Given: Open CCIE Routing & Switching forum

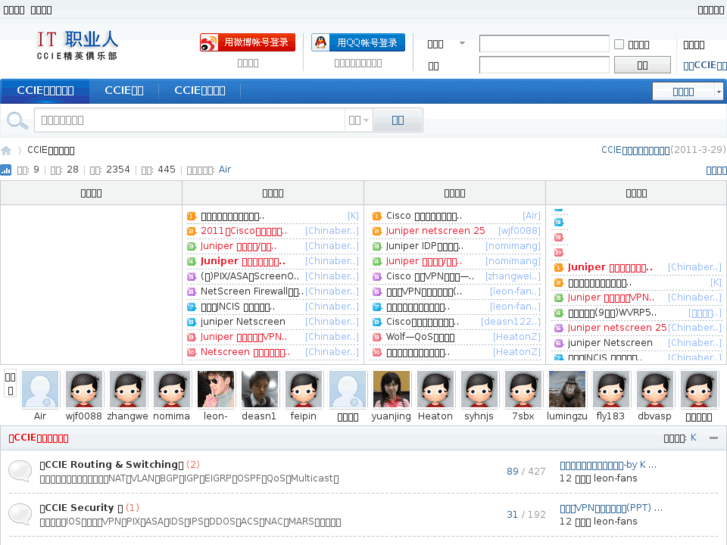Looking at the screenshot, I should click(x=112, y=464).
